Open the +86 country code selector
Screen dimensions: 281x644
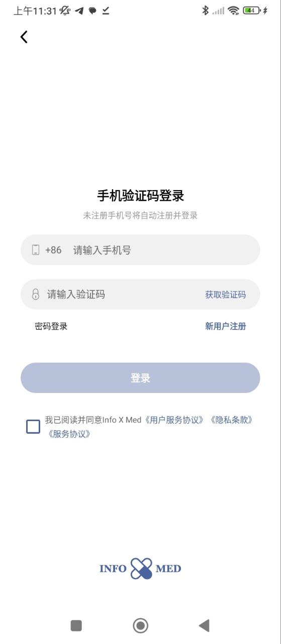tap(53, 250)
